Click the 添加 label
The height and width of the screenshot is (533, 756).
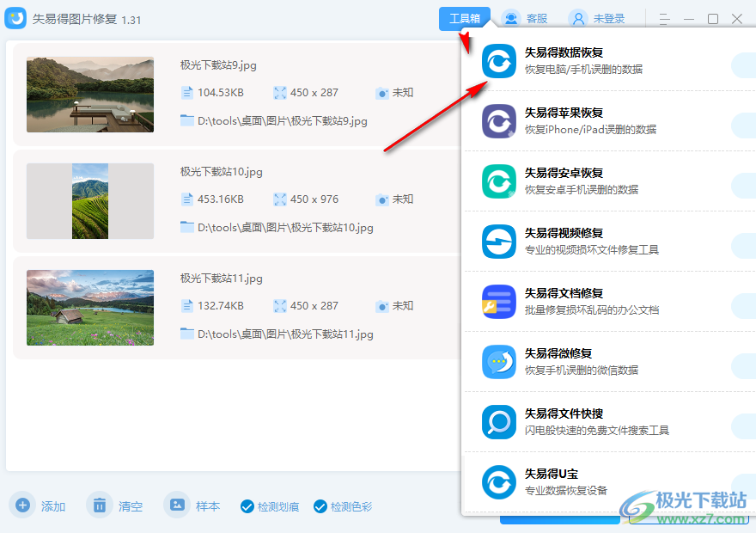53,506
